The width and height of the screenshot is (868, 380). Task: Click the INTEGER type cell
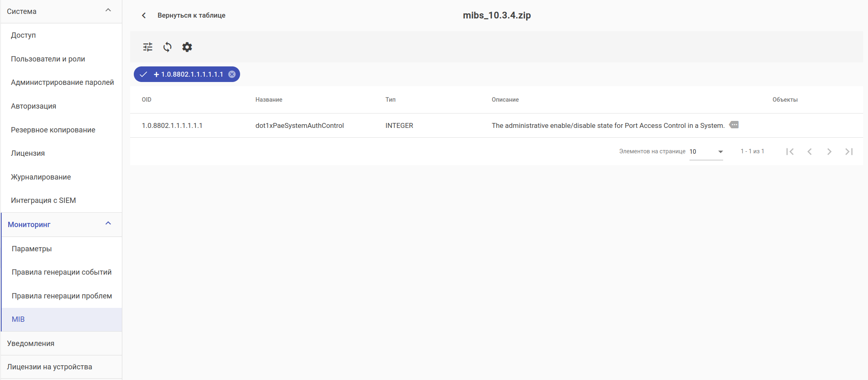(x=399, y=125)
